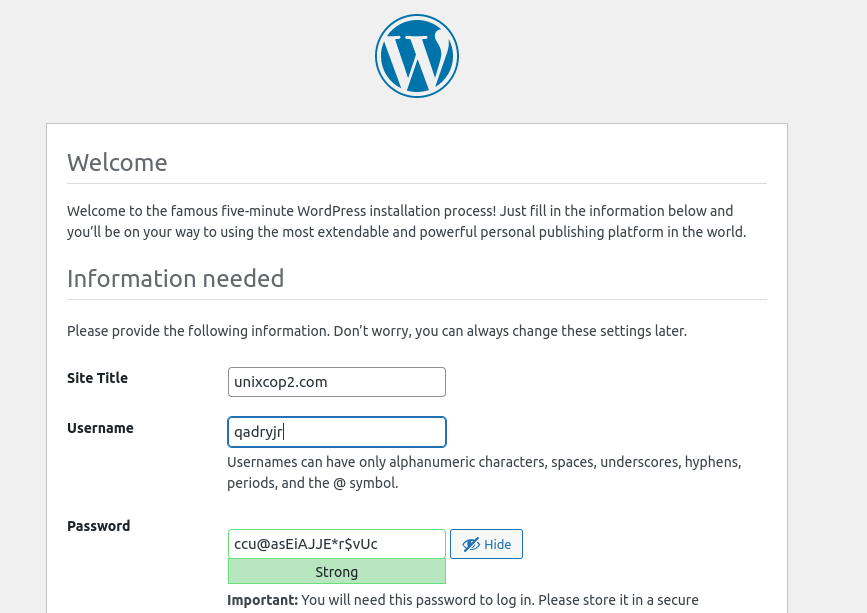Click the Username label
The image size is (867, 613).
click(100, 428)
